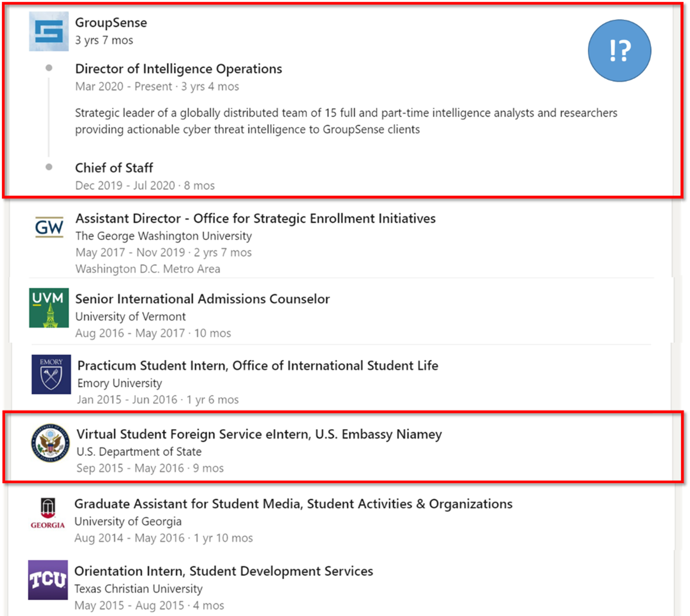Click 'The George Washington University' text
This screenshot has height=616, width=690.
tap(164, 236)
